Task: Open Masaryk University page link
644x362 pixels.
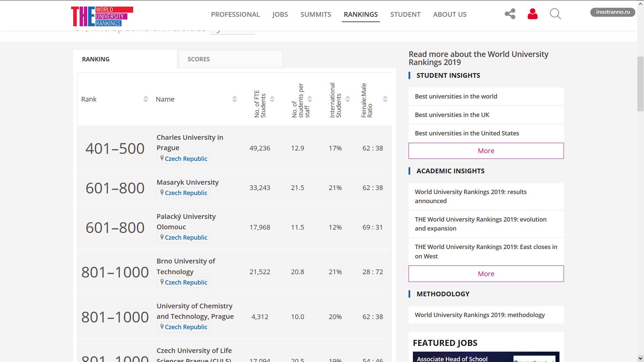Action: pos(187,182)
